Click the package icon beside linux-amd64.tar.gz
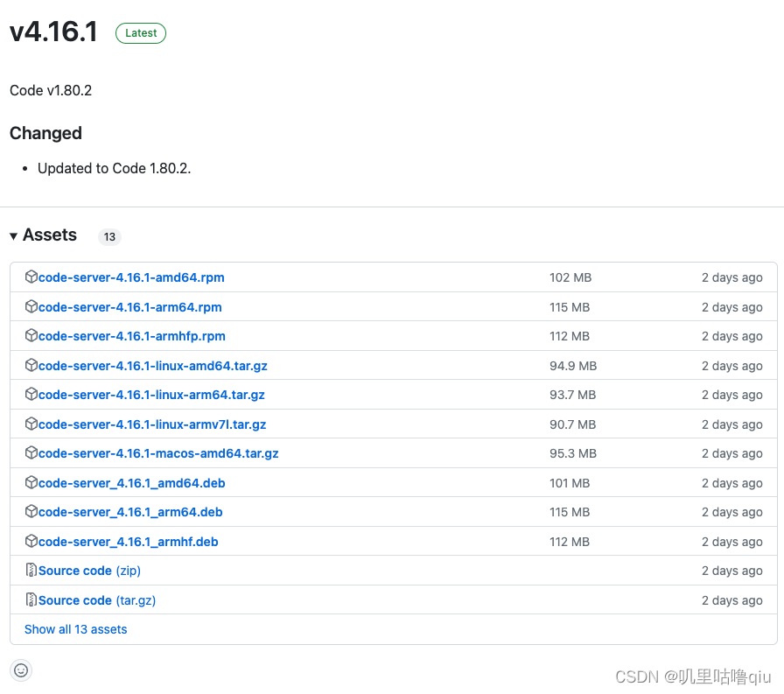The image size is (784, 694). (x=31, y=365)
